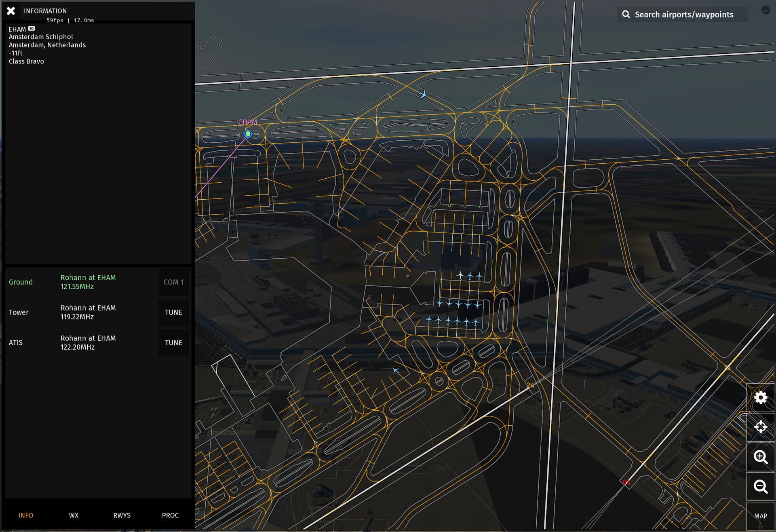
Task: Select the white aircraft icon at gate
Action: (460, 275)
